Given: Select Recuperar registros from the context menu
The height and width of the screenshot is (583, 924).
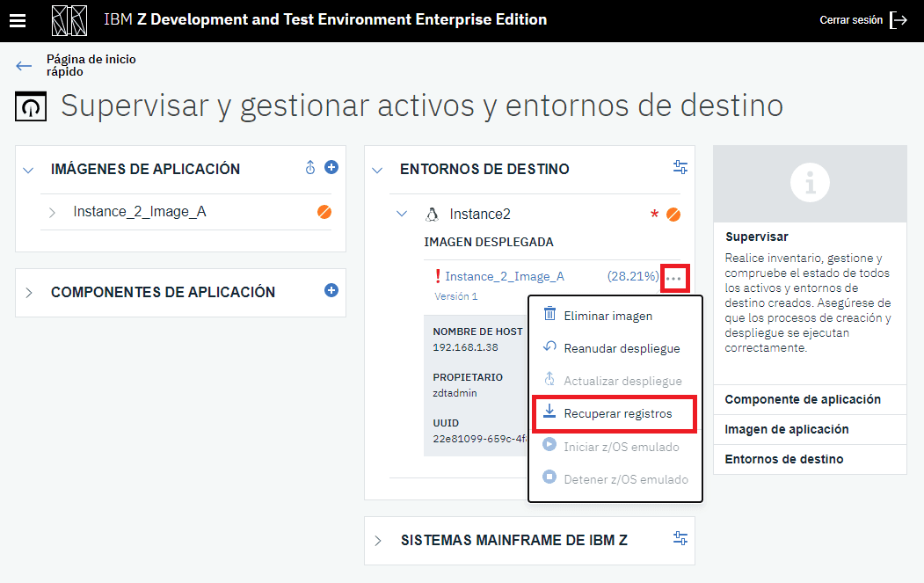Looking at the screenshot, I should point(617,413).
